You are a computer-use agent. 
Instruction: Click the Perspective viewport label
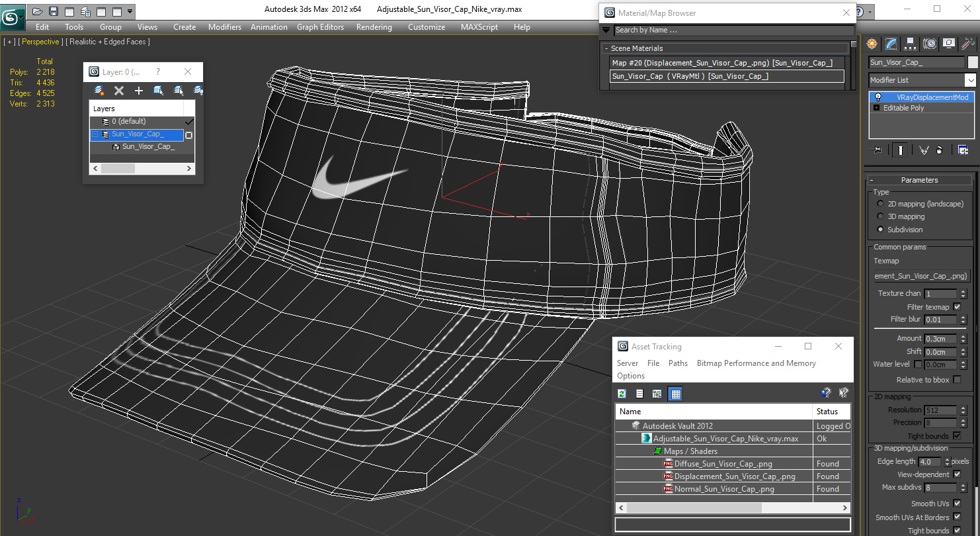[41, 42]
